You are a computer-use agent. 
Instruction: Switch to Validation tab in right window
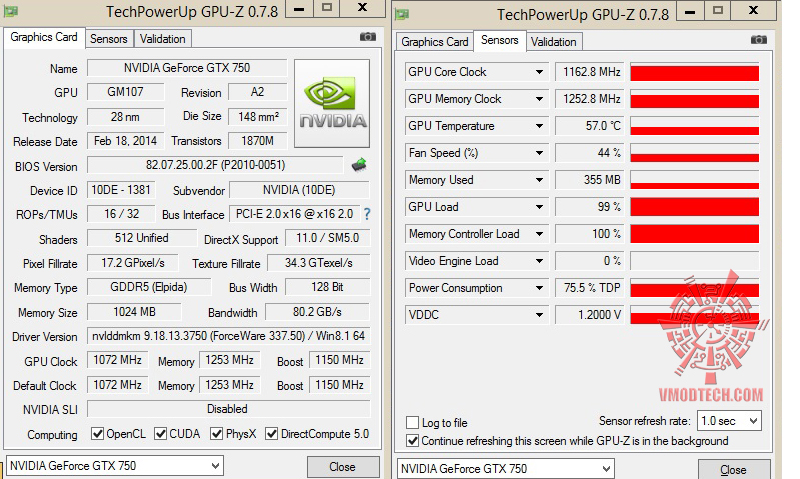click(554, 42)
